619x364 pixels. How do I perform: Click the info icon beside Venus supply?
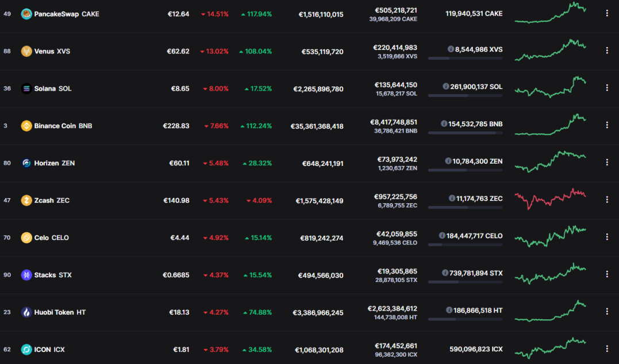pyautogui.click(x=451, y=49)
